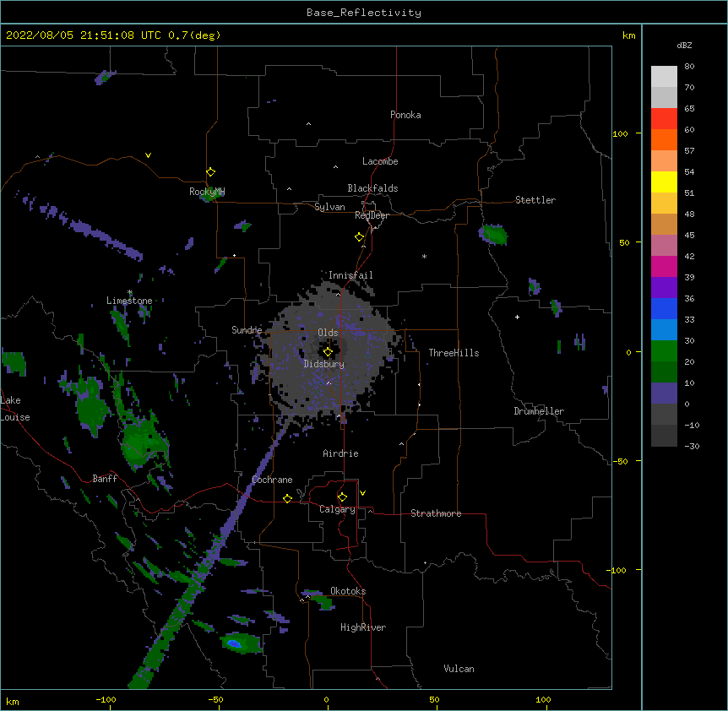Click the Airdrie label

341,453
